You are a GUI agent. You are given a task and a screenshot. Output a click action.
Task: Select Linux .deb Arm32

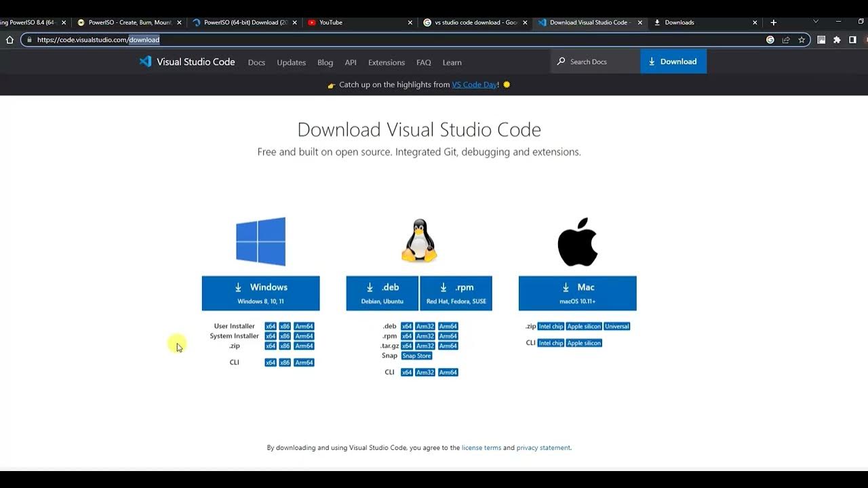point(425,326)
